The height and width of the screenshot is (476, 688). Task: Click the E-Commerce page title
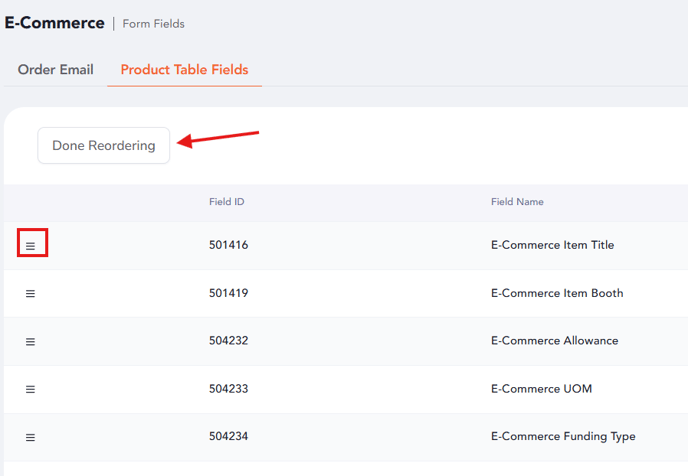(x=54, y=23)
